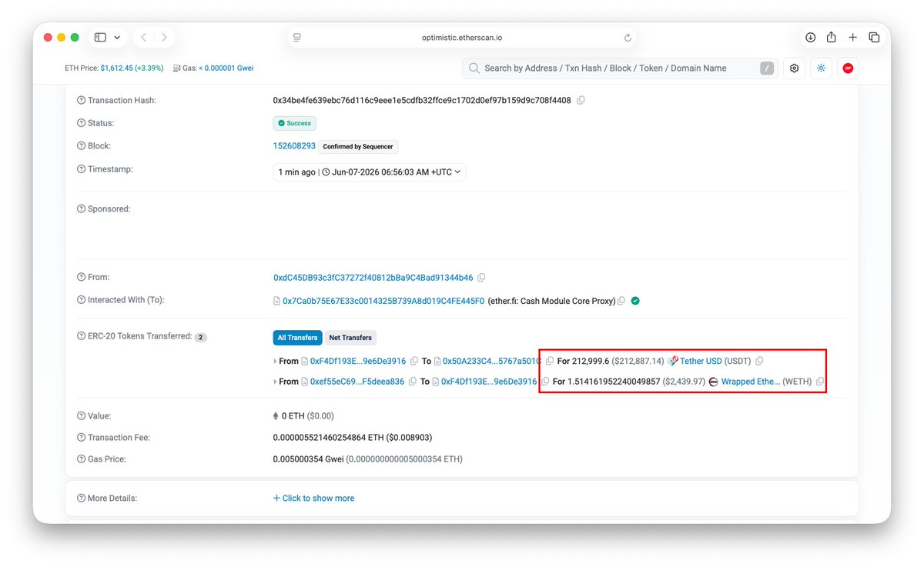Viewport: 924px width, 567px height.
Task: Open help for Value field
Action: (x=82, y=416)
